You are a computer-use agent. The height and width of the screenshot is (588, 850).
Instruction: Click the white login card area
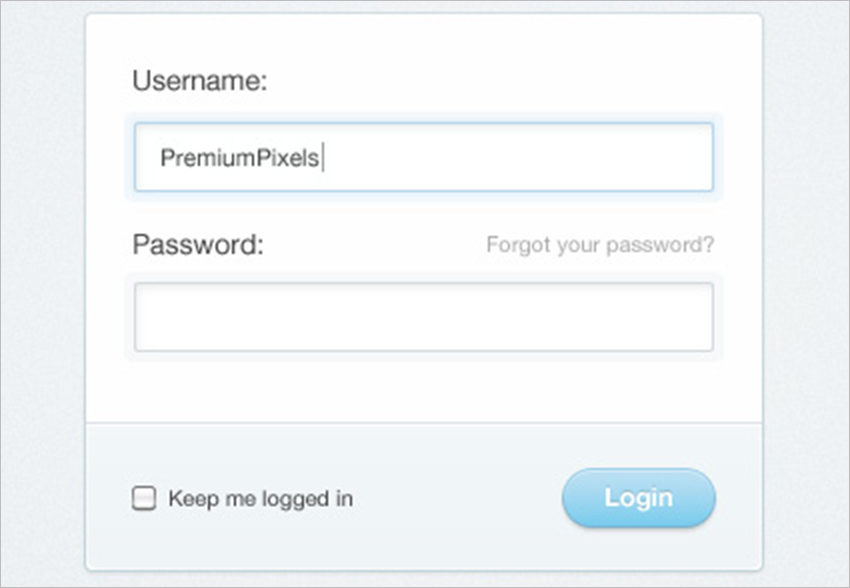click(x=423, y=395)
